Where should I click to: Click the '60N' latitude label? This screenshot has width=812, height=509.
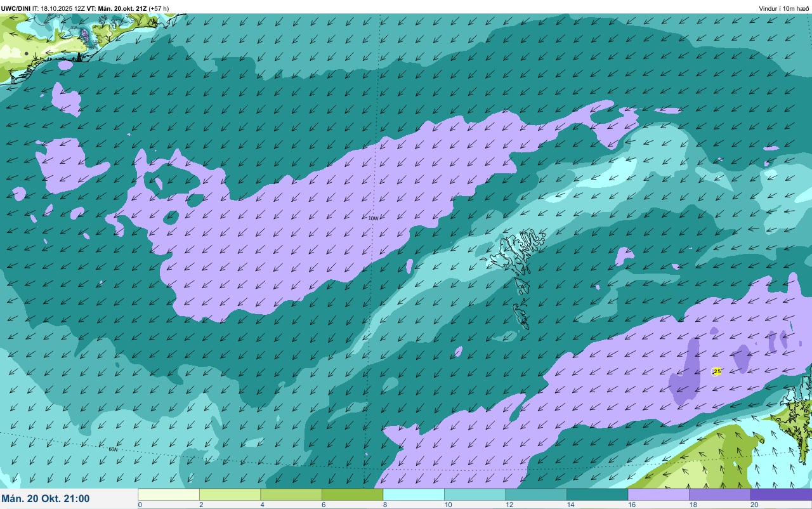pos(113,449)
